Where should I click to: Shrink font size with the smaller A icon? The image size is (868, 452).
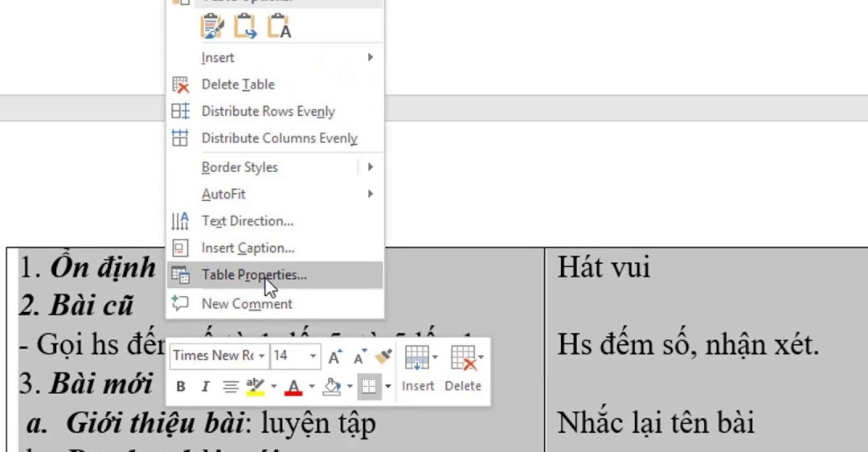tap(359, 356)
